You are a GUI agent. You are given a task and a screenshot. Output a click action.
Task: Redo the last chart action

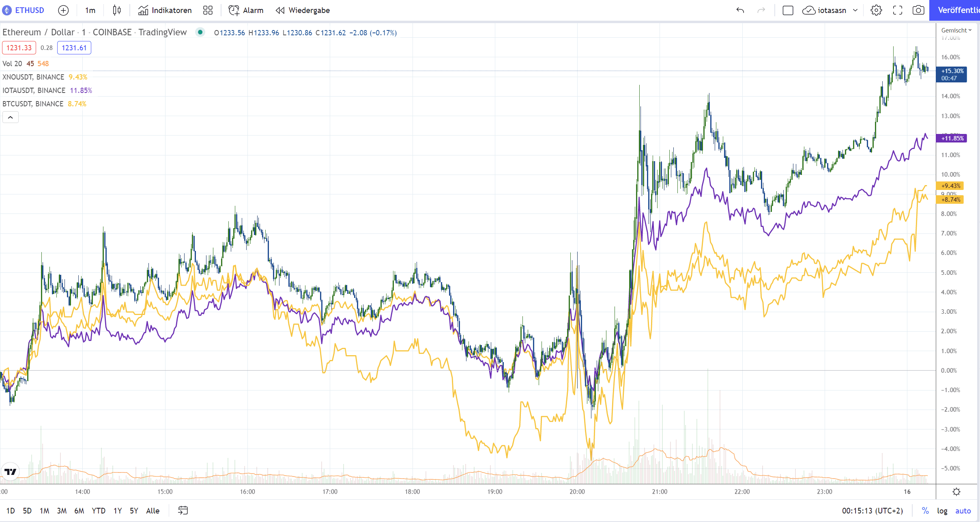click(x=761, y=10)
